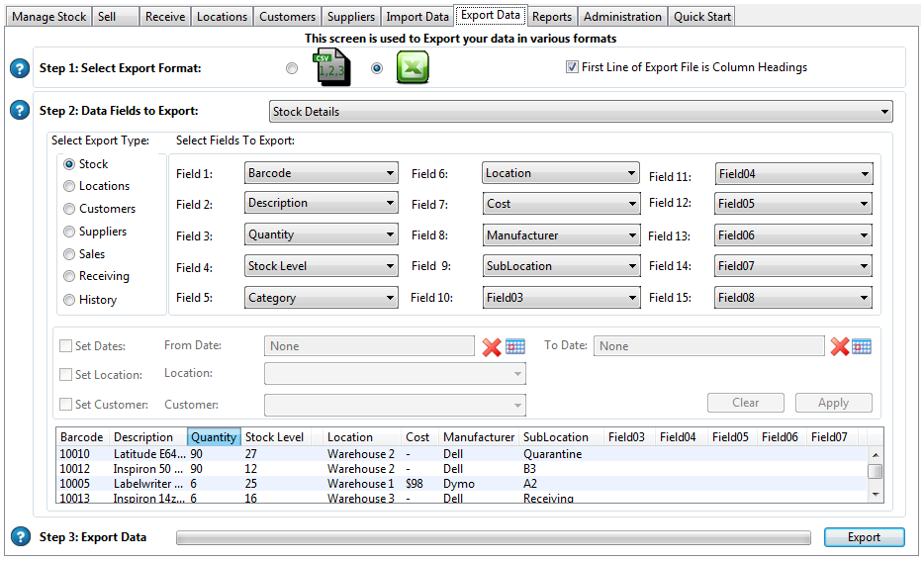The width and height of the screenshot is (924, 561).
Task: Sort by the Quantity column header
Action: point(214,437)
